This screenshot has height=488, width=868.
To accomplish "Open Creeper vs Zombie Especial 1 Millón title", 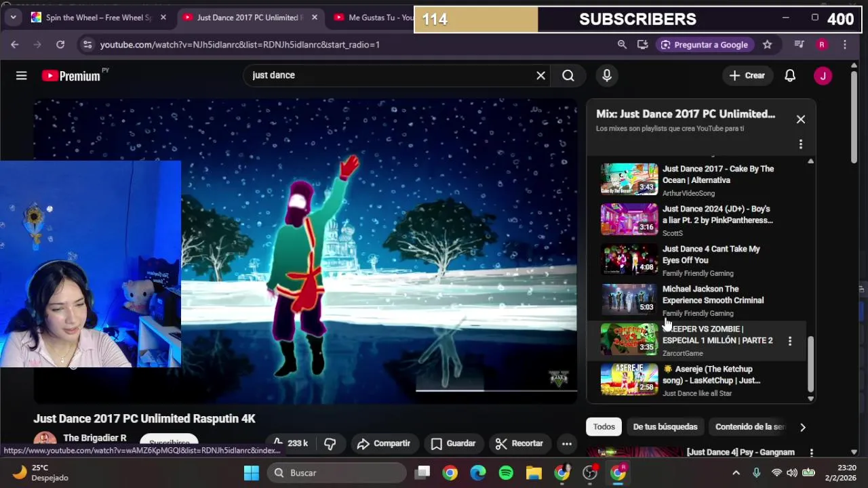I will coord(717,335).
